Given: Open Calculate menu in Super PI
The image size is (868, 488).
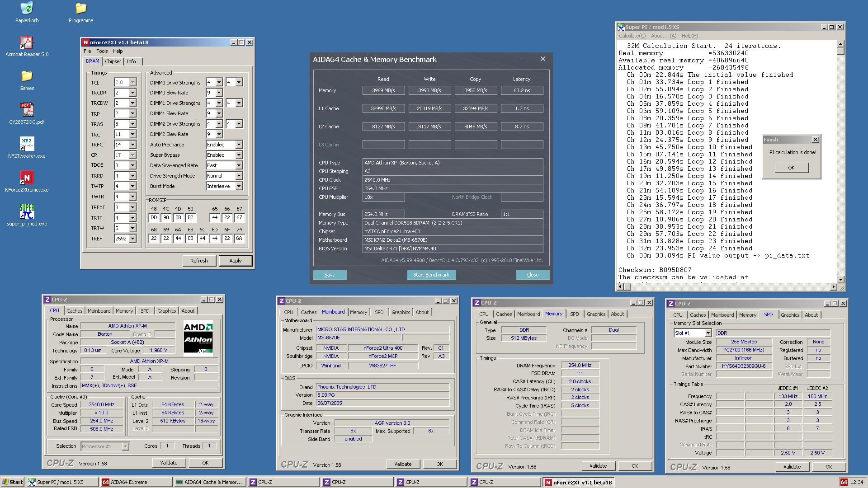Looking at the screenshot, I should click(632, 36).
